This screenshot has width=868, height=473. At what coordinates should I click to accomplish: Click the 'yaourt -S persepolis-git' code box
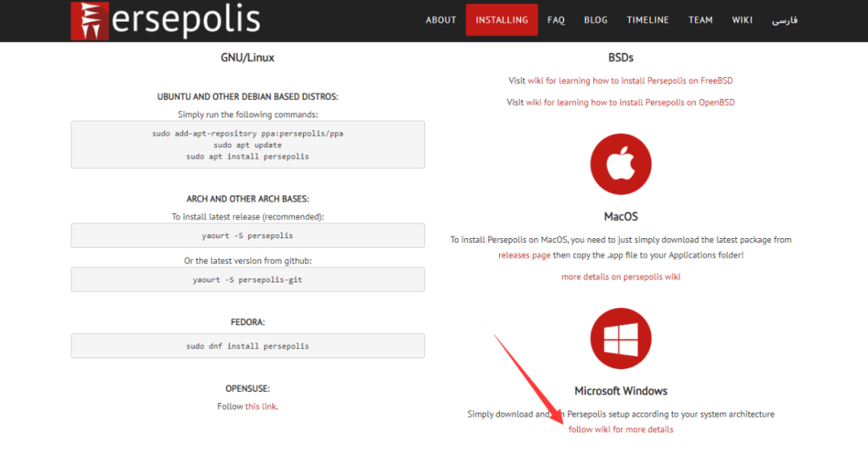click(x=248, y=280)
